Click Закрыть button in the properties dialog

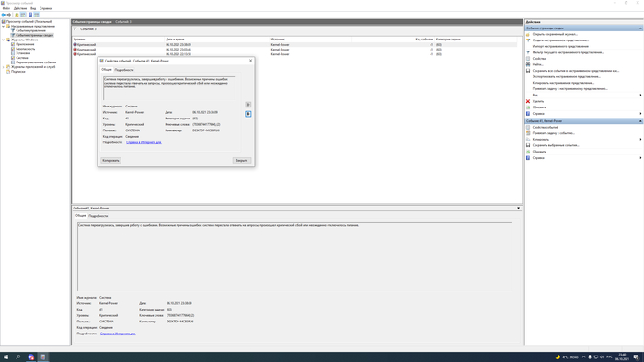(x=241, y=160)
